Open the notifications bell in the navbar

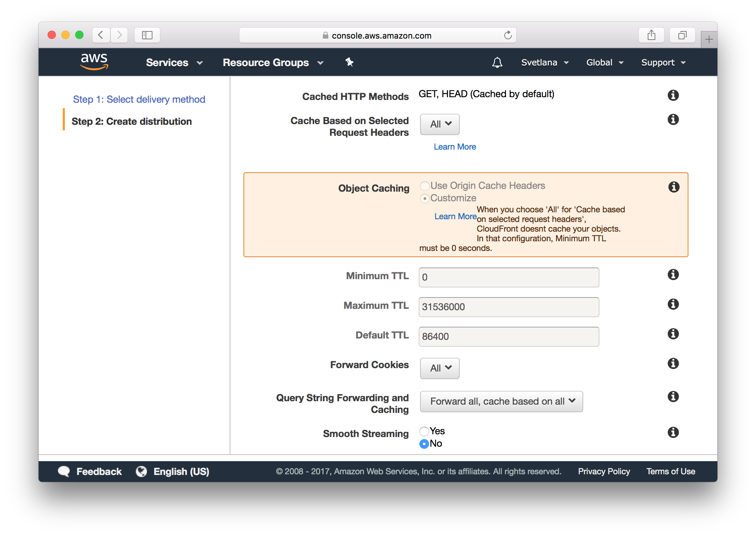[x=497, y=62]
